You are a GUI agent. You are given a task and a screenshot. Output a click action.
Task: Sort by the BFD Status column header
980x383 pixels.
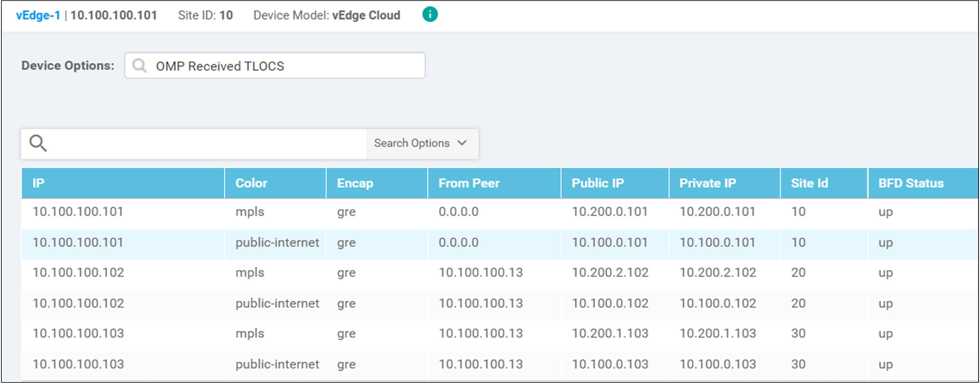923,183
